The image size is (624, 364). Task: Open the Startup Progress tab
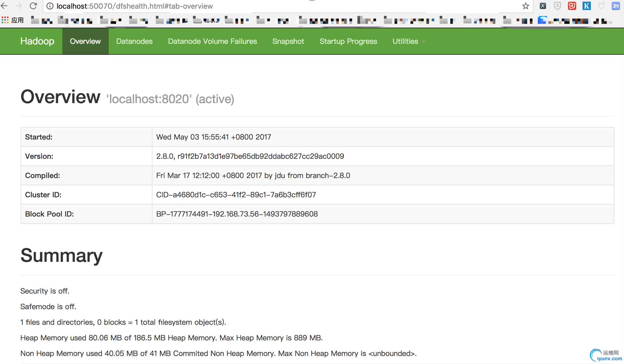[348, 41]
